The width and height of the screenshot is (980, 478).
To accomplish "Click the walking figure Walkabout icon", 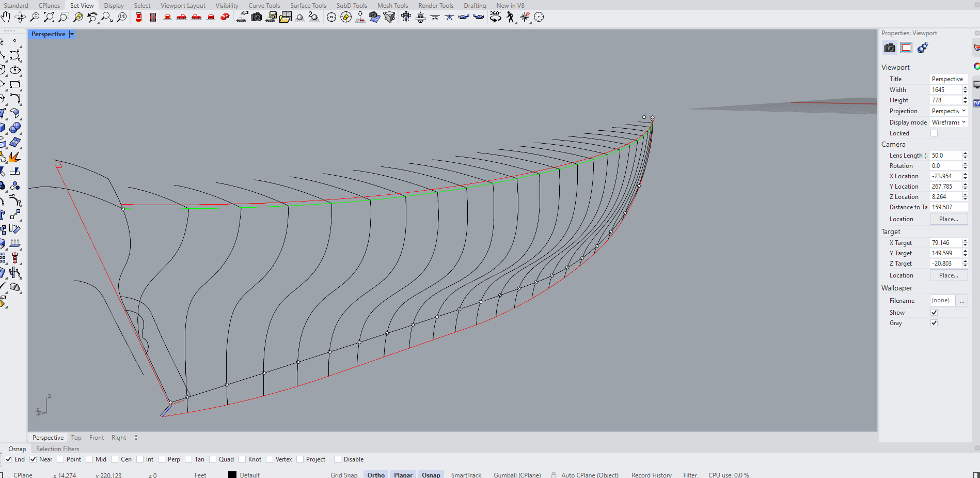I will click(x=510, y=17).
